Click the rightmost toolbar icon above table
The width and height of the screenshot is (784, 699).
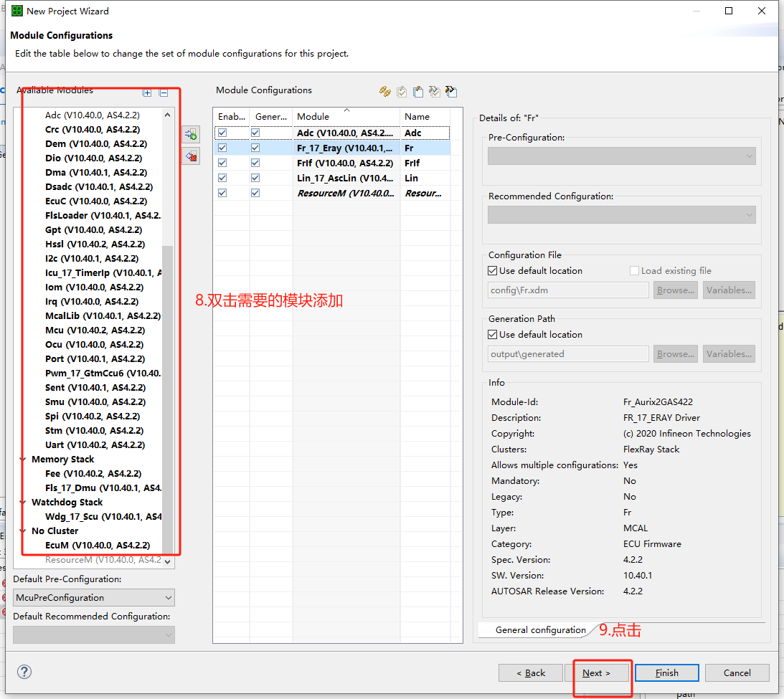pyautogui.click(x=451, y=91)
